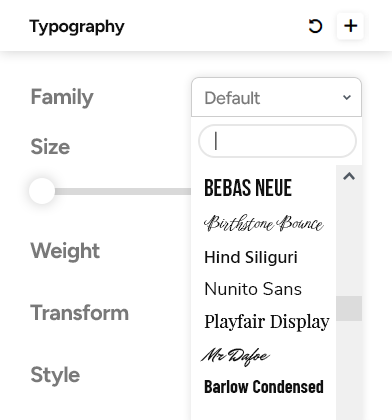Pick Playfair Display font option
The height and width of the screenshot is (420, 392).
[267, 322]
